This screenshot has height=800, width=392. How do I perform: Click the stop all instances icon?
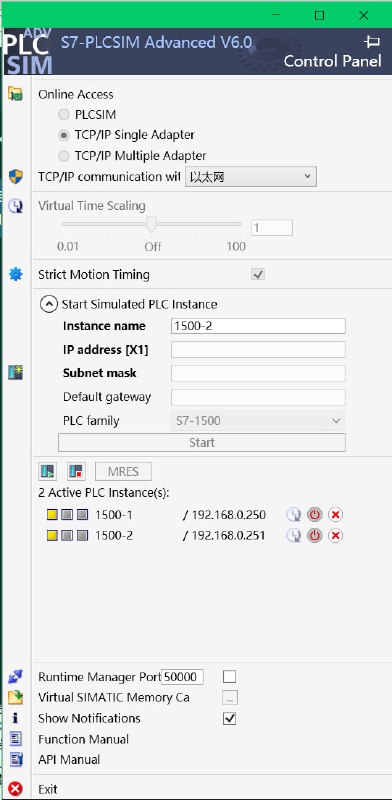coord(76,471)
